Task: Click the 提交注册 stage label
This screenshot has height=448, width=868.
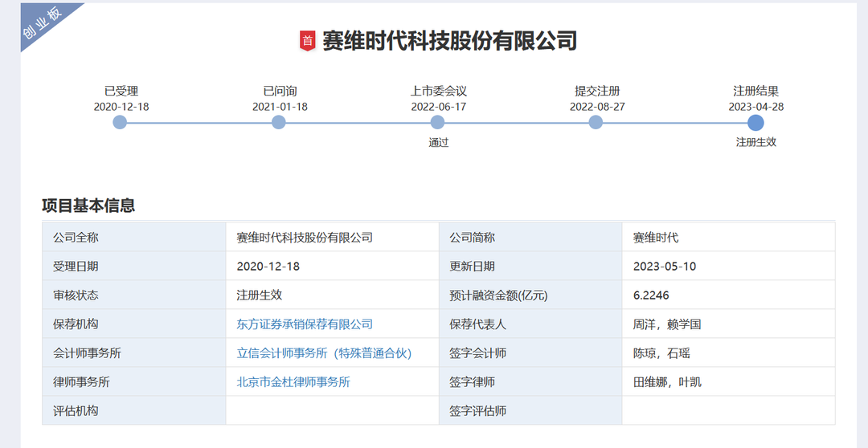Action: coord(597,92)
